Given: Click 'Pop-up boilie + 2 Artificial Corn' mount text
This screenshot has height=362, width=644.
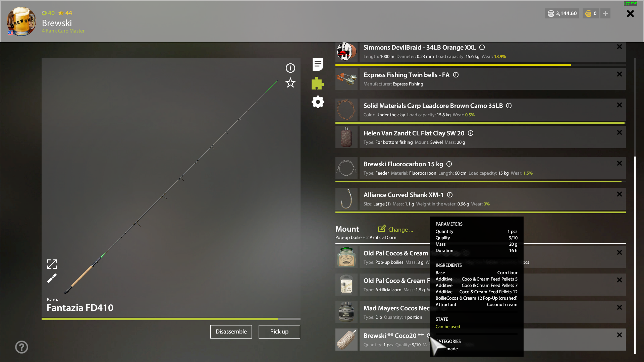Looking at the screenshot, I should pos(366,237).
